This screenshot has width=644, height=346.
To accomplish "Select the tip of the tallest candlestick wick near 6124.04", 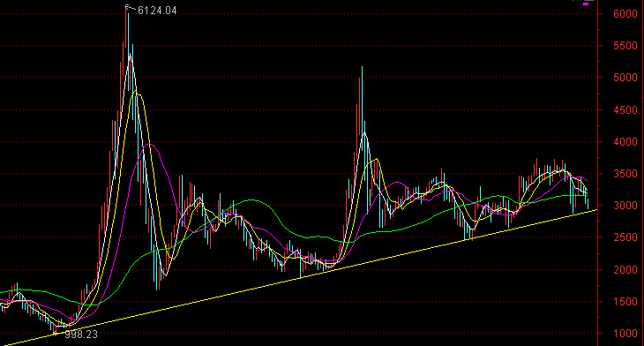I will coord(126,7).
